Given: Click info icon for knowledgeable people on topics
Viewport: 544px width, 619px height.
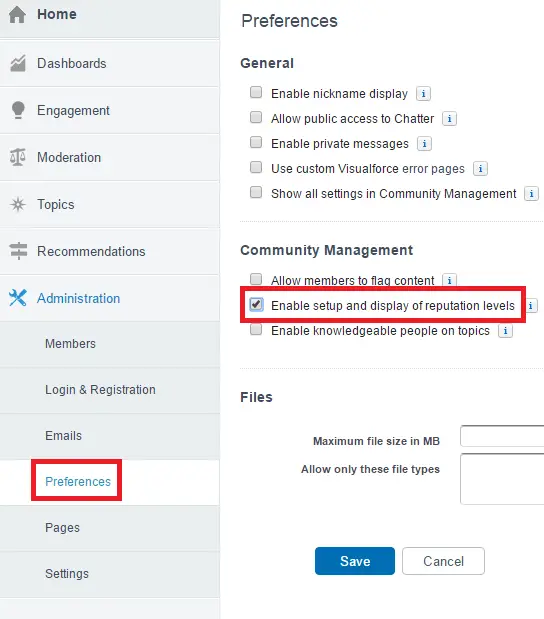Looking at the screenshot, I should (505, 331).
